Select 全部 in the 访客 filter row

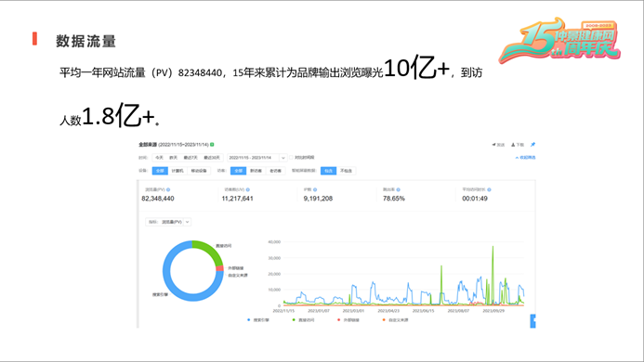click(238, 171)
